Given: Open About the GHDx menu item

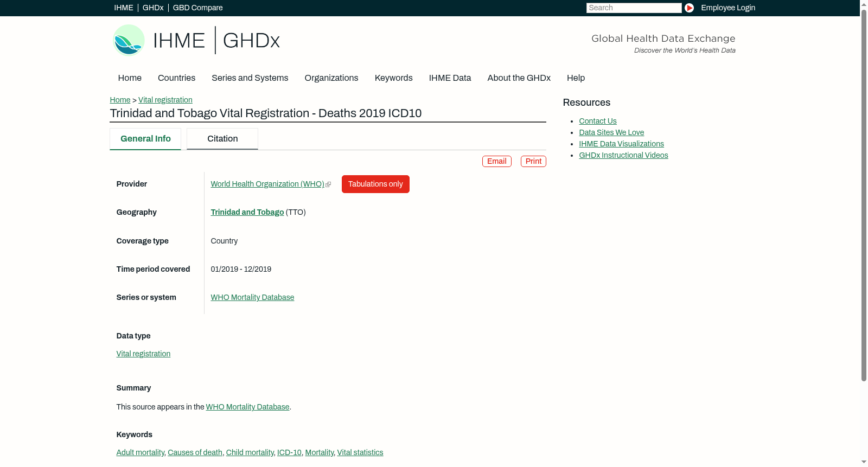Looking at the screenshot, I should pyautogui.click(x=519, y=78).
